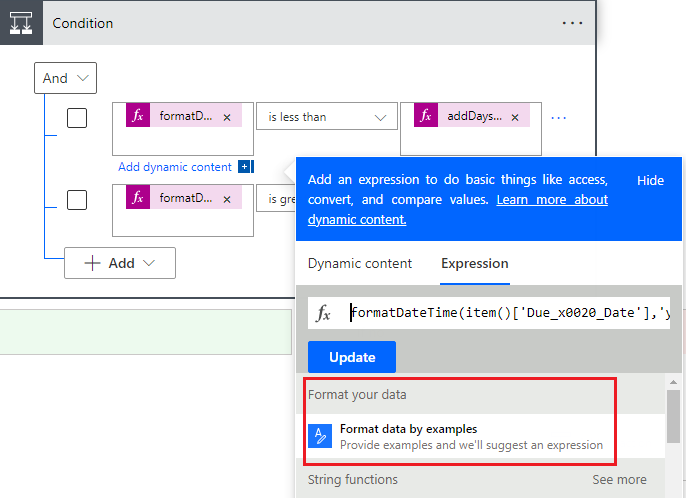This screenshot has width=686, height=498.
Task: Click the first formatD... token text
Action: (x=186, y=116)
